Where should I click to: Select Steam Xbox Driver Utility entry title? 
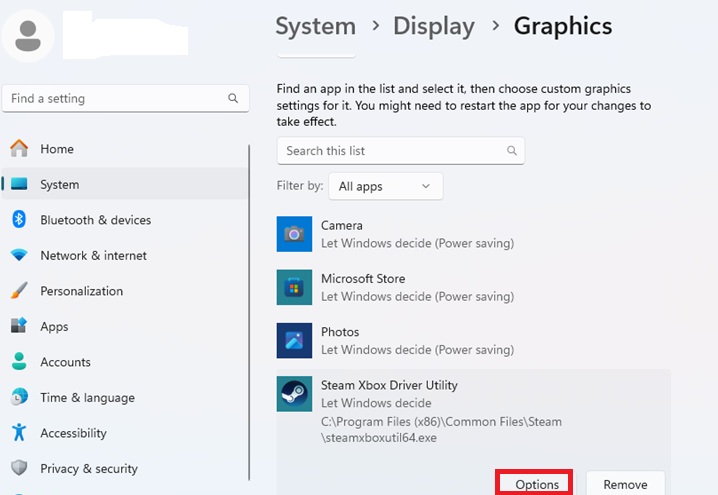pyautogui.click(x=389, y=385)
